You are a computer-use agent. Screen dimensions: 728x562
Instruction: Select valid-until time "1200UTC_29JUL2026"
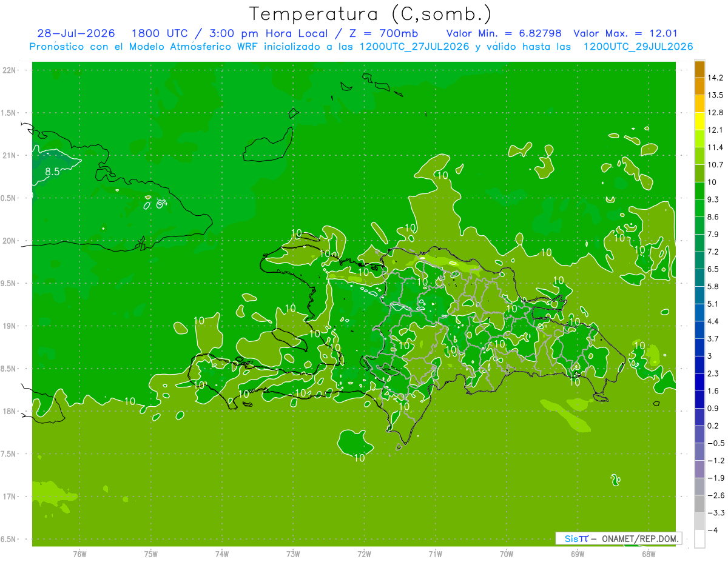pyautogui.click(x=638, y=47)
